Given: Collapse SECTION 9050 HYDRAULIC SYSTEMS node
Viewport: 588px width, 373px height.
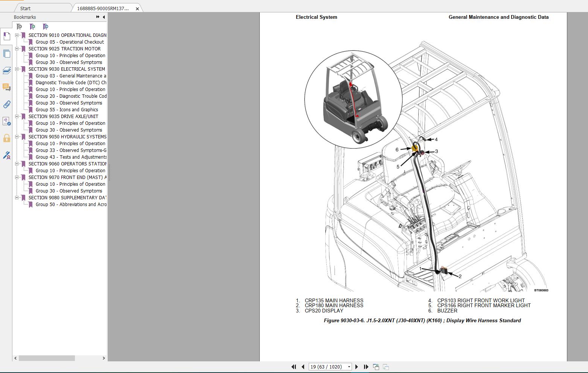Looking at the screenshot, I should tap(17, 137).
